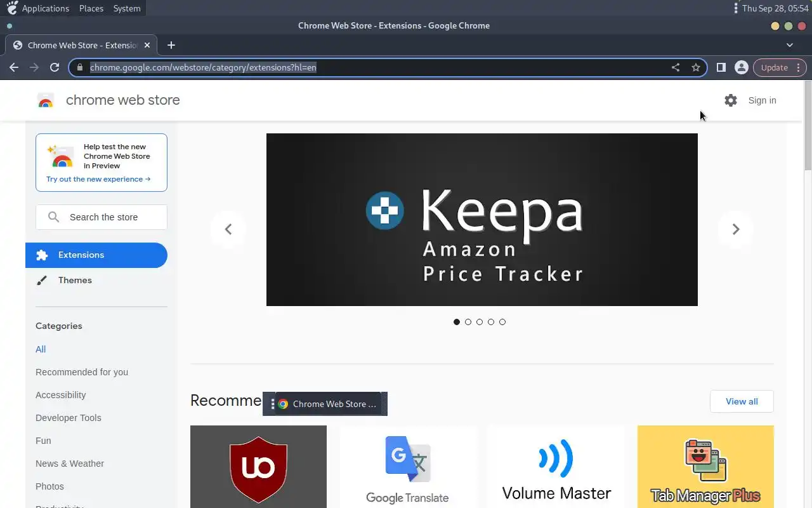Image resolution: width=812 pixels, height=508 pixels.
Task: Open the Fun category
Action: tap(43, 441)
